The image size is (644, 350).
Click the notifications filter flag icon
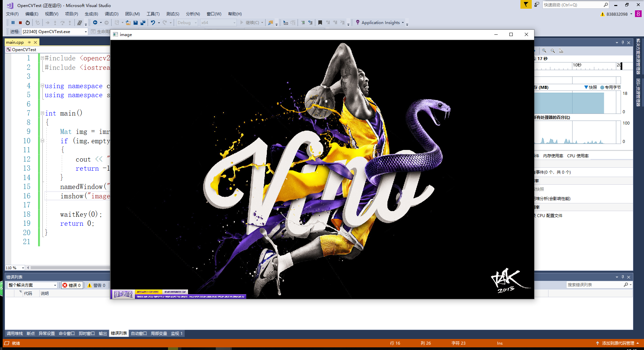coord(526,5)
